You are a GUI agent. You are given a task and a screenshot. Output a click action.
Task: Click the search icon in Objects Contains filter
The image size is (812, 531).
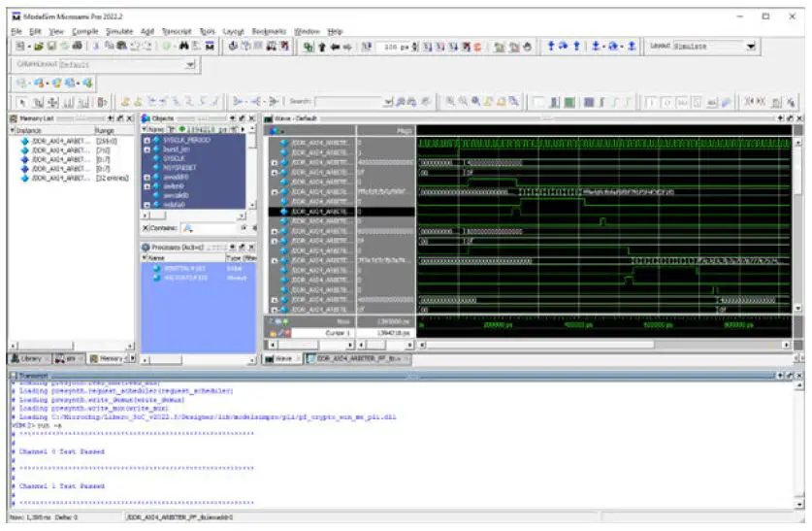188,228
